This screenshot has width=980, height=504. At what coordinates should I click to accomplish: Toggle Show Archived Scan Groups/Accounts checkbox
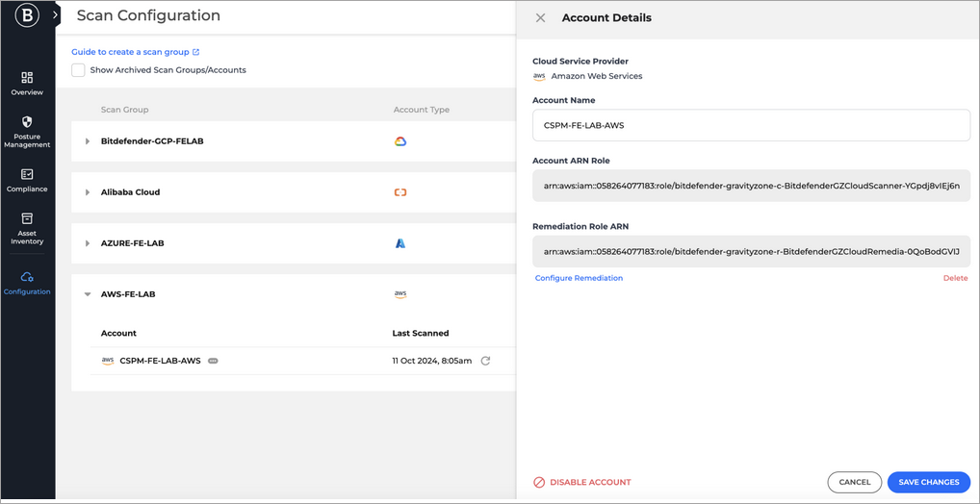tap(78, 70)
